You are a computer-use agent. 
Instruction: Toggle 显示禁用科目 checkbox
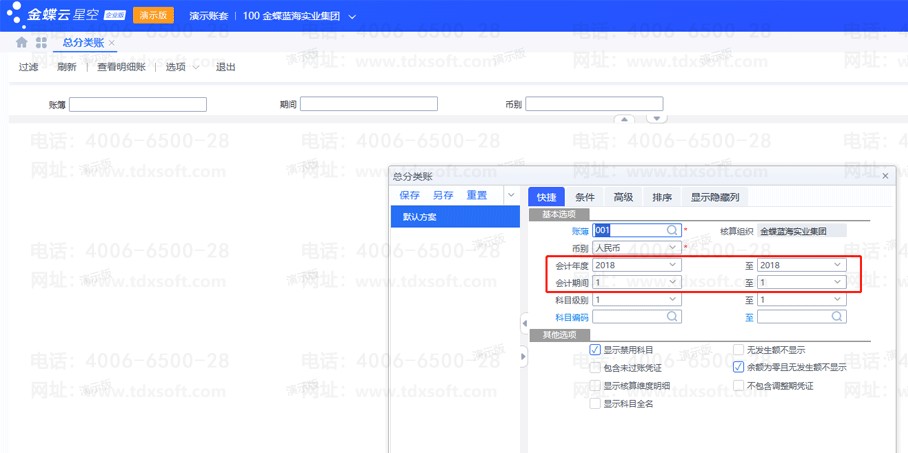click(596, 350)
